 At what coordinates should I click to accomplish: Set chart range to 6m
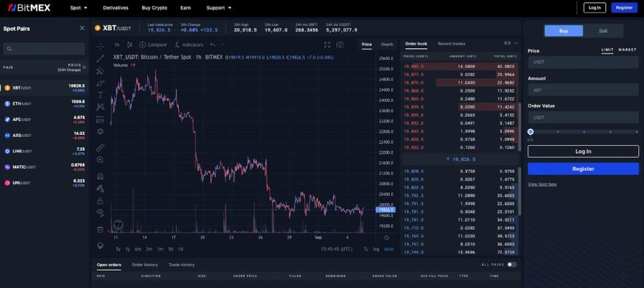pyautogui.click(x=138, y=249)
